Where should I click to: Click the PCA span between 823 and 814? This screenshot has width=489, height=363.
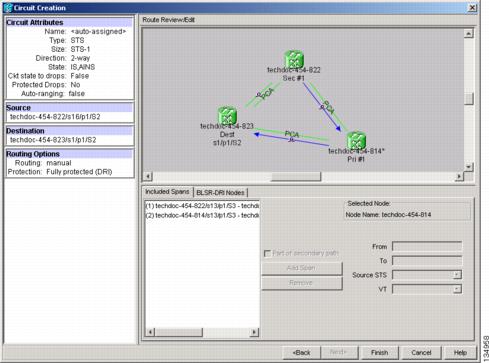click(x=292, y=134)
